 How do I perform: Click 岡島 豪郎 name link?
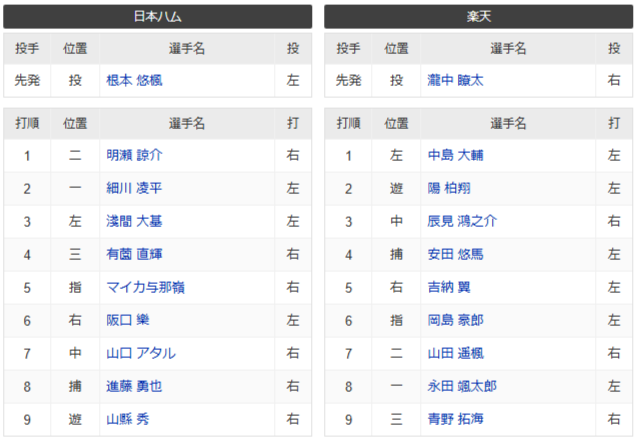(x=455, y=321)
